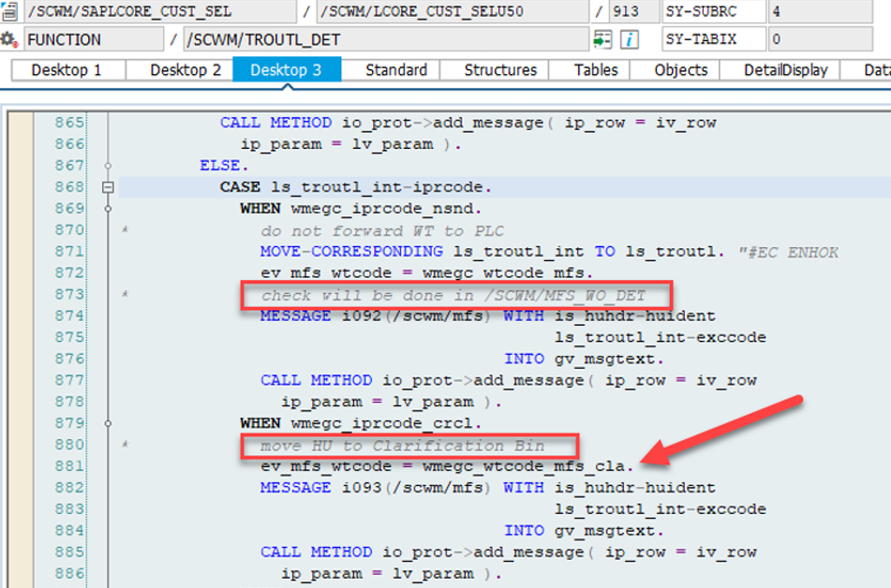This screenshot has height=588, width=891.
Task: Click MESSAGE i093(/scwm/mfs) on line 882
Action: coord(375,488)
